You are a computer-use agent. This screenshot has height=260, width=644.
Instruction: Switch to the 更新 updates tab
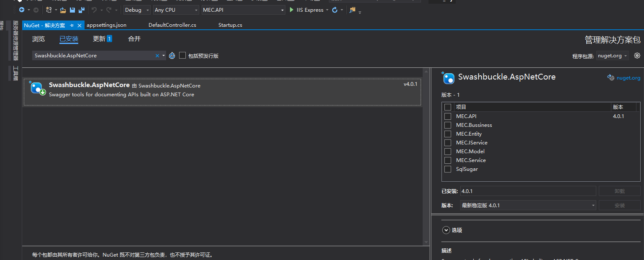[103, 39]
